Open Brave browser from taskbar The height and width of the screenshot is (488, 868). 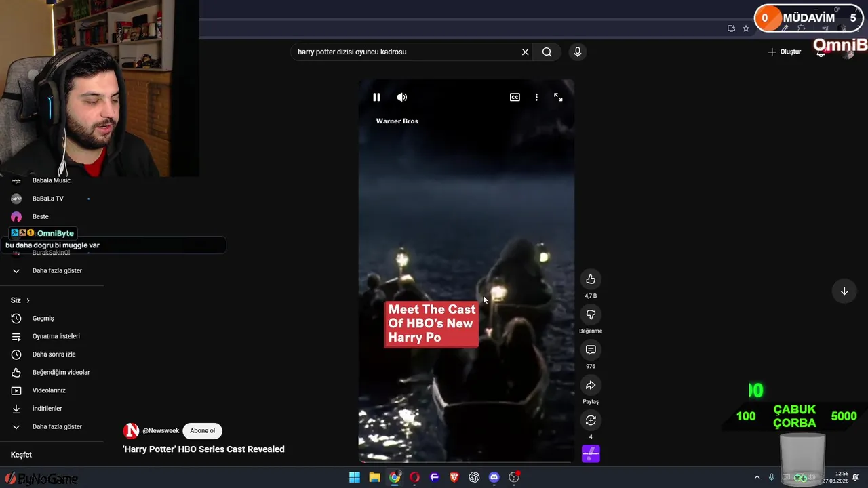click(454, 477)
